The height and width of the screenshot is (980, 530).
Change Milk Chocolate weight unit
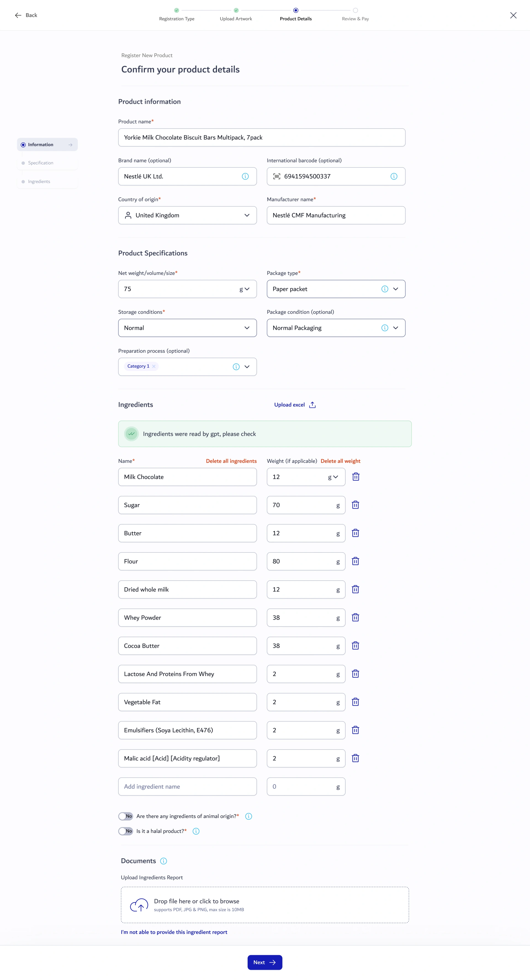tap(333, 477)
